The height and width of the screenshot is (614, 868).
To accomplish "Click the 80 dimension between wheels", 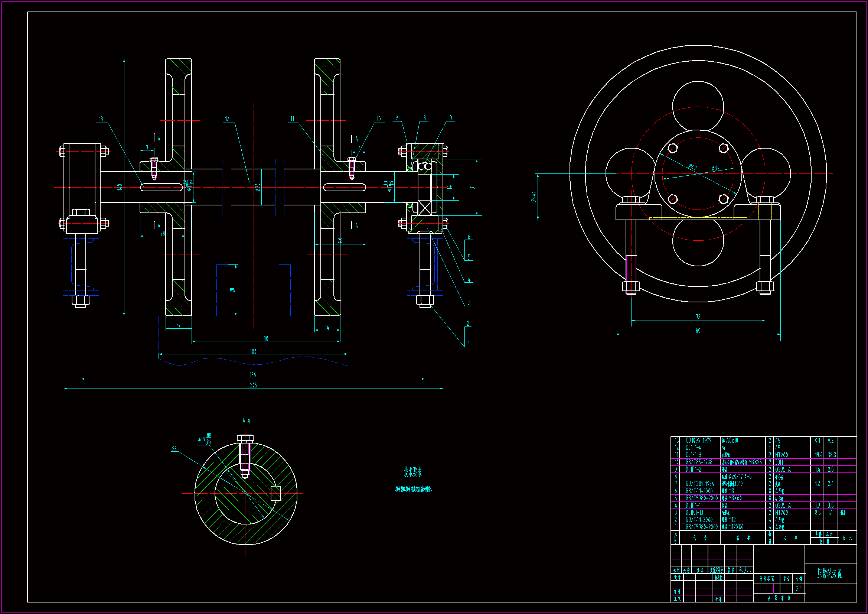I will point(266,339).
